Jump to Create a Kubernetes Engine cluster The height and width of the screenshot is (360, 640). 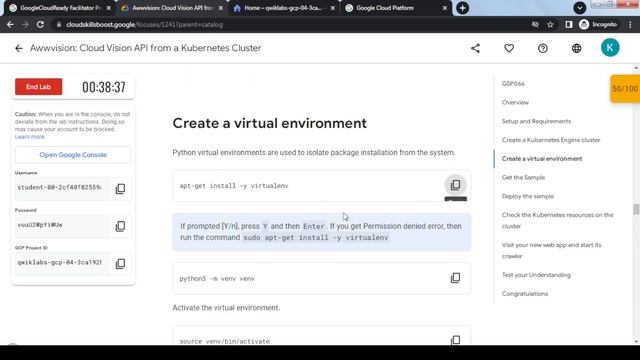[551, 140]
